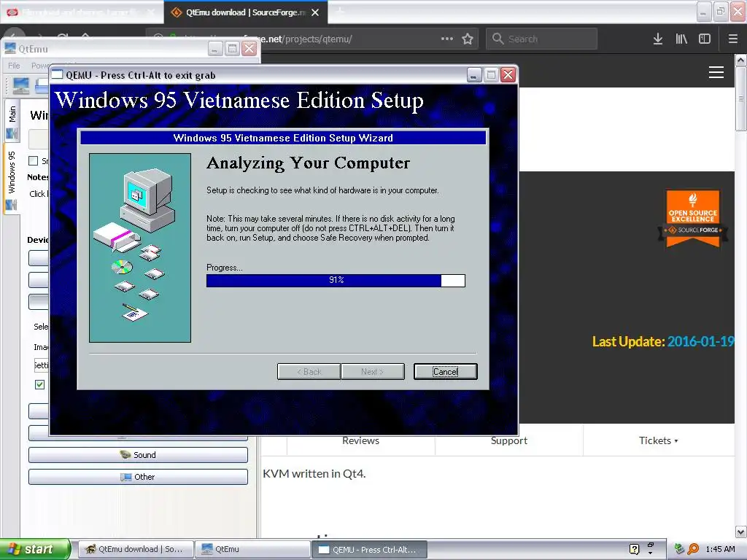Image resolution: width=747 pixels, height=560 pixels.
Task: Minimize the QtEmu window
Action: pyautogui.click(x=215, y=49)
